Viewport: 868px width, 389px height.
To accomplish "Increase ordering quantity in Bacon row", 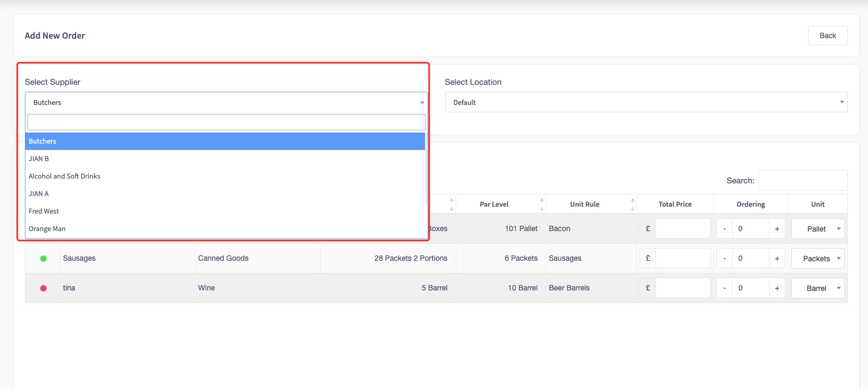I will click(777, 229).
